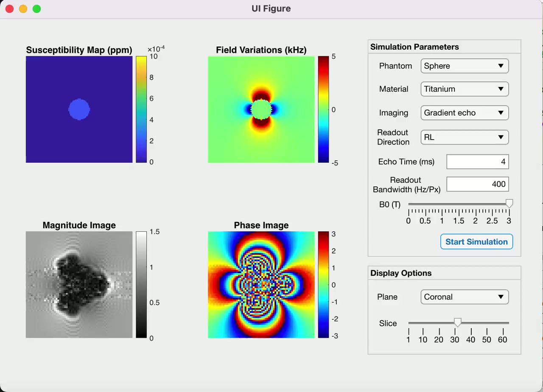The width and height of the screenshot is (543, 392).
Task: Click the B0 (T) slider thumb
Action: click(x=509, y=204)
